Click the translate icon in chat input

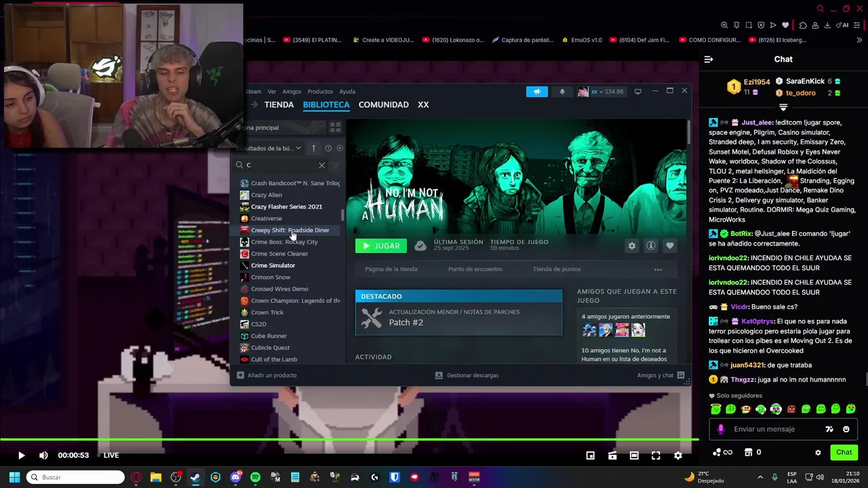point(829,429)
